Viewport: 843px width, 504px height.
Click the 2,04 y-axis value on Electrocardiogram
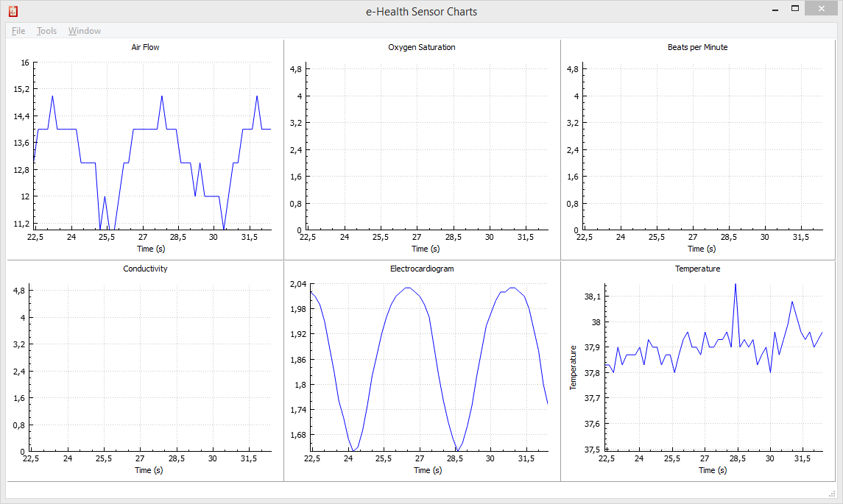[x=298, y=284]
